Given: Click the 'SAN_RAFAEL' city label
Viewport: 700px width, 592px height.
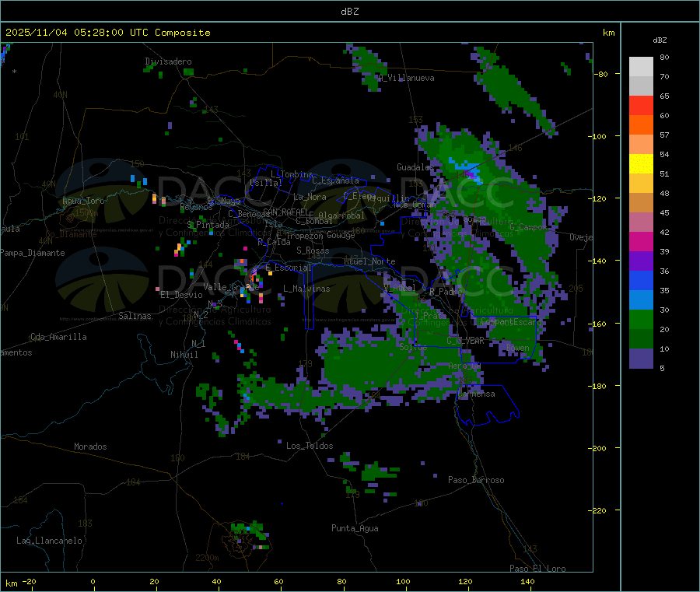Looking at the screenshot, I should pos(285,212).
